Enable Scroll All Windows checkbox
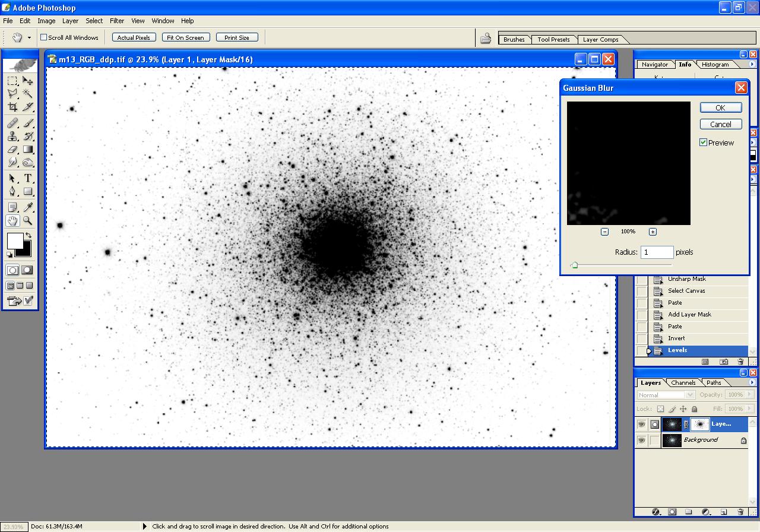This screenshot has height=532, width=760. (x=43, y=37)
